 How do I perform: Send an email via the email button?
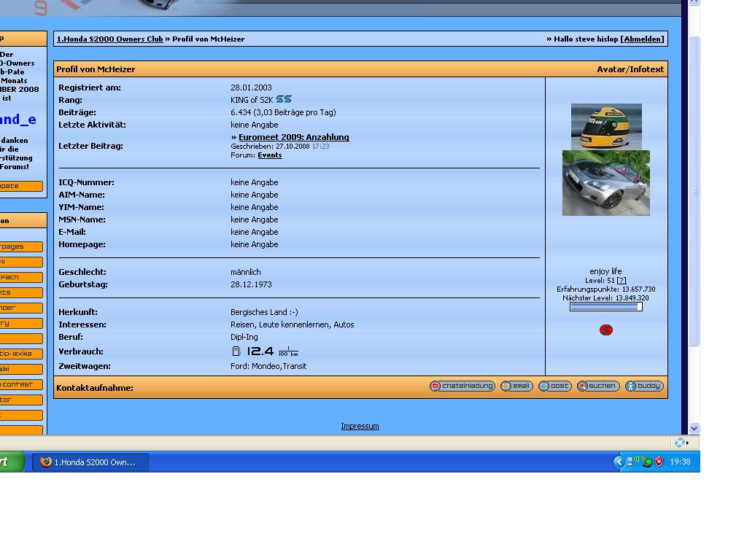[x=516, y=386]
